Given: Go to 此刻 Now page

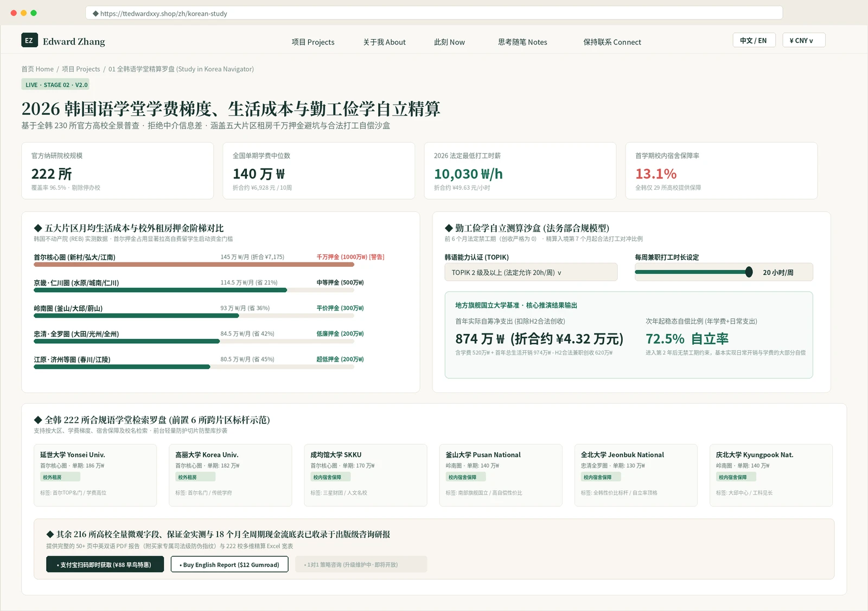Looking at the screenshot, I should pos(449,42).
